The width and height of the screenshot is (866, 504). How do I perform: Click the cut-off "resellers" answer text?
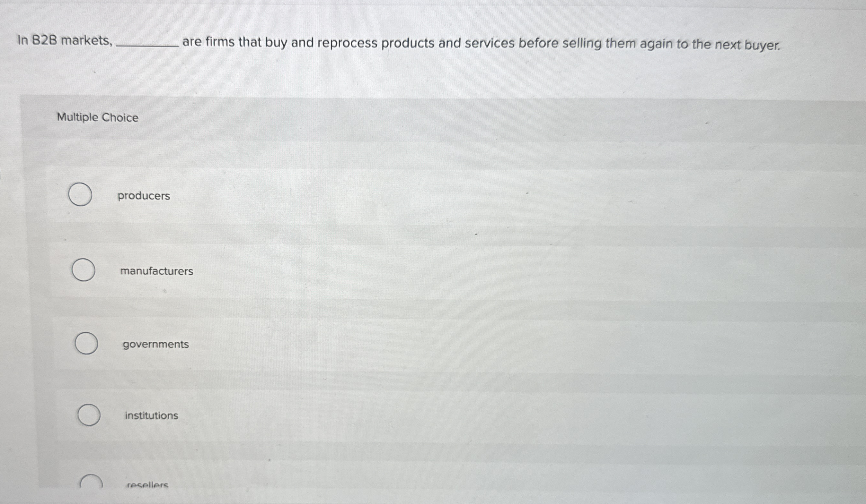coord(147,485)
